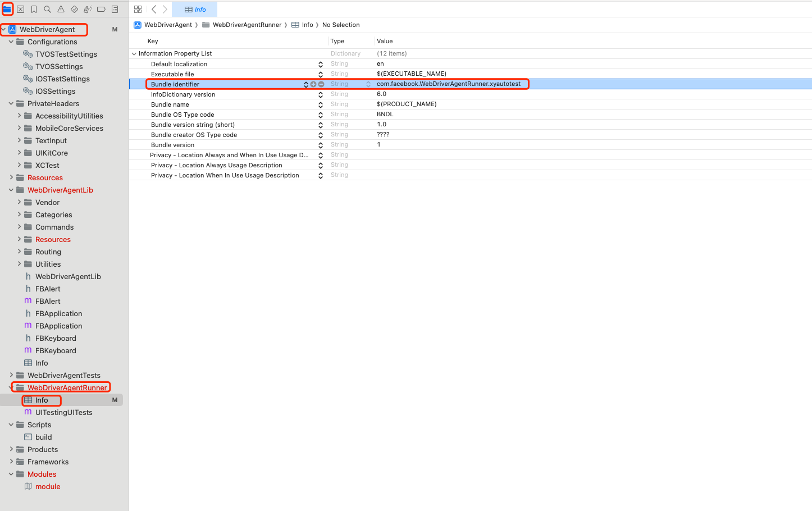This screenshot has height=511, width=812.
Task: Collapse the Information Property List row
Action: coord(134,54)
